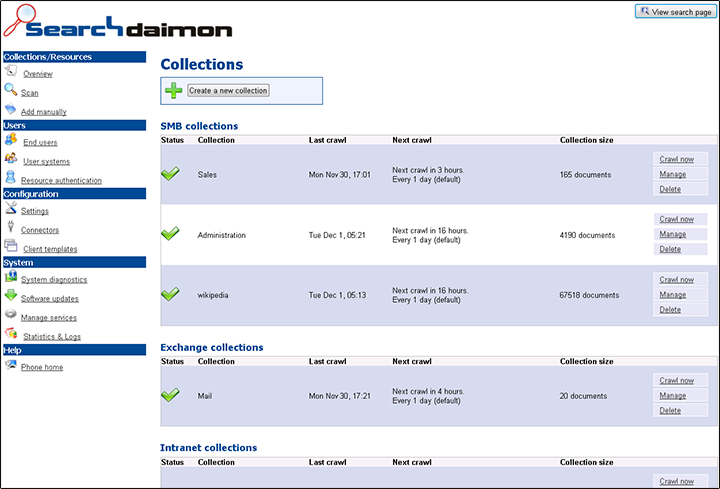The image size is (720, 489).
Task: Open the Phone home link
Action: point(42,367)
